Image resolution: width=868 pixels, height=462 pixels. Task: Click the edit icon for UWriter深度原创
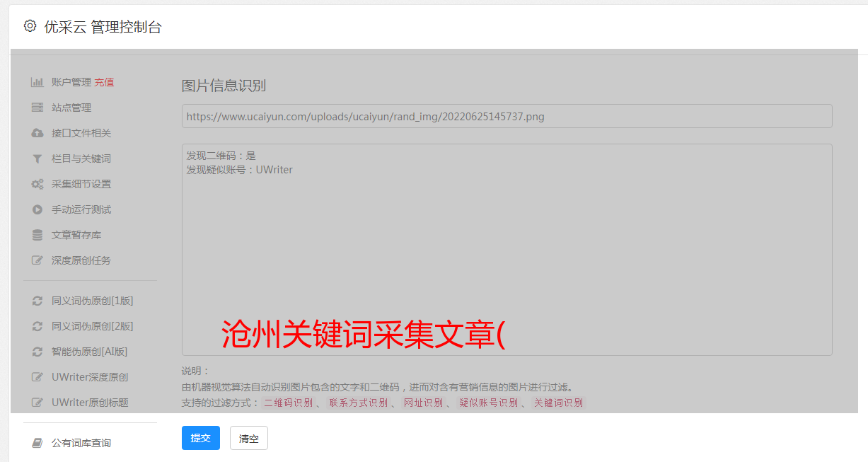pyautogui.click(x=37, y=377)
